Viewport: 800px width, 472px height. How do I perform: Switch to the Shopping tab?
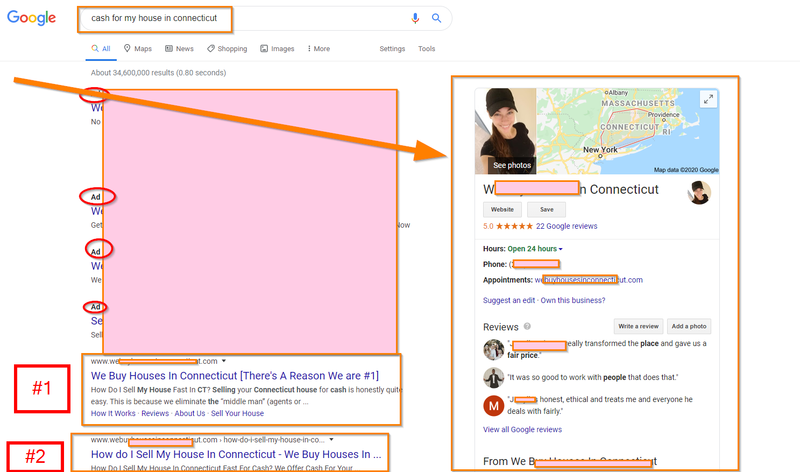tap(227, 49)
